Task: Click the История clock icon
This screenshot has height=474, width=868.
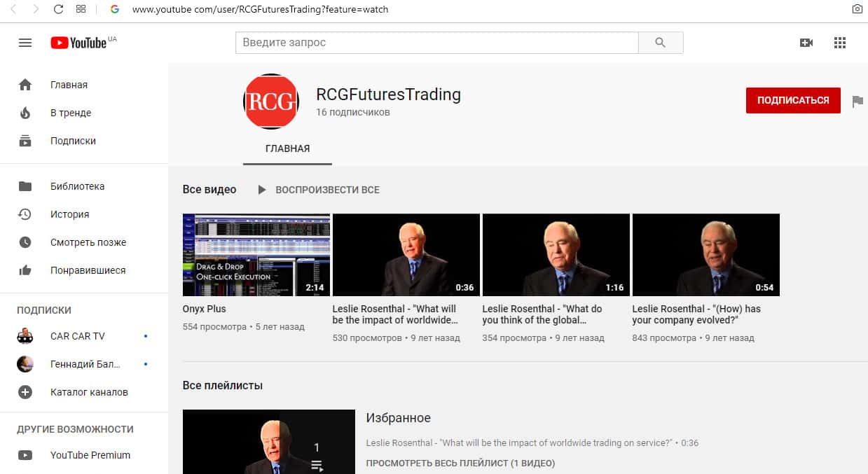Action: (25, 214)
